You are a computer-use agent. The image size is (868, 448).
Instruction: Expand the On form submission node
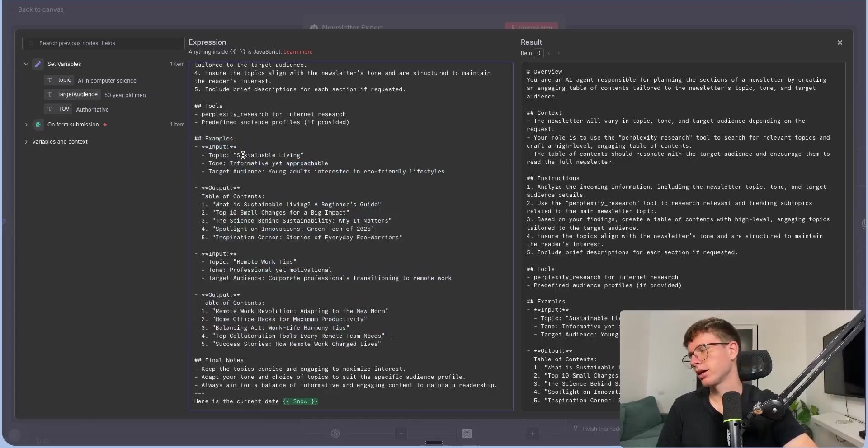tap(26, 125)
